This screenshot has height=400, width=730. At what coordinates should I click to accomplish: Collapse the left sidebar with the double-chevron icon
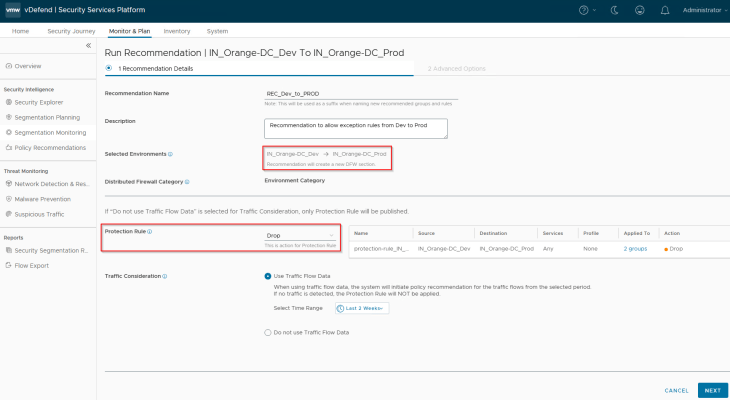coord(87,46)
